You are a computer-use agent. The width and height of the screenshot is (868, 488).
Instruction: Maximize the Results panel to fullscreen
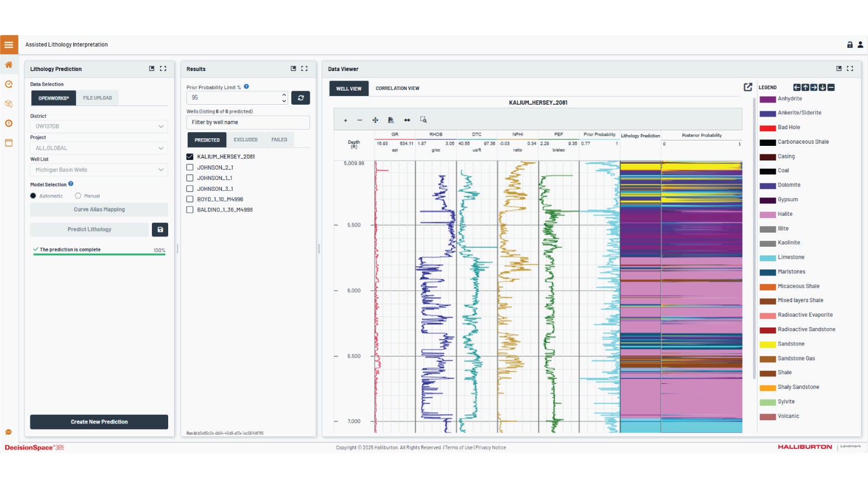click(x=304, y=69)
